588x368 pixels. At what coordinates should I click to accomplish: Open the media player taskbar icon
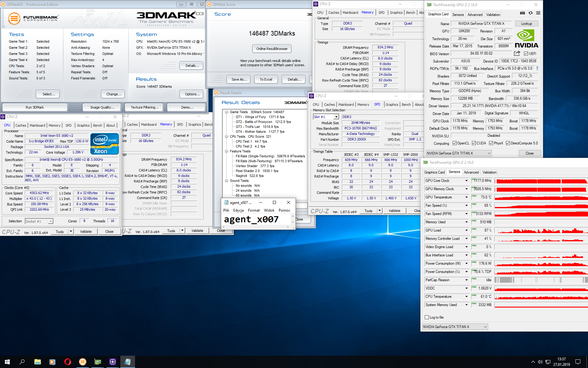52,362
